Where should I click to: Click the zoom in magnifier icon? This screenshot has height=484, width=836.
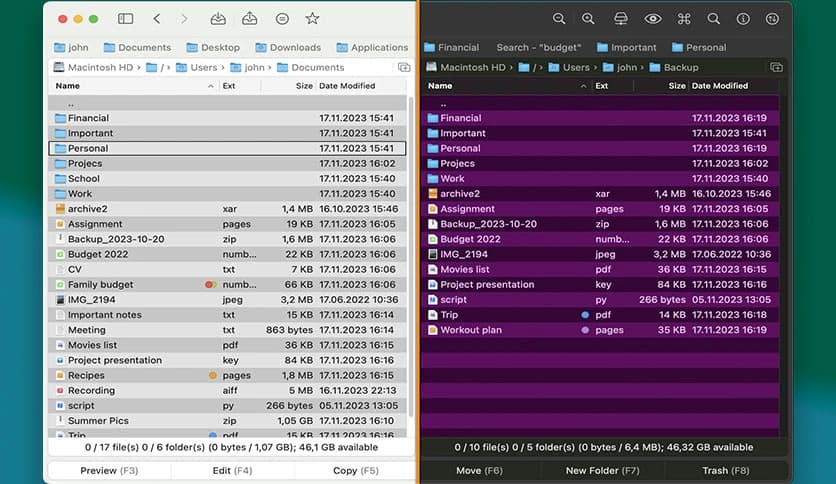(588, 19)
